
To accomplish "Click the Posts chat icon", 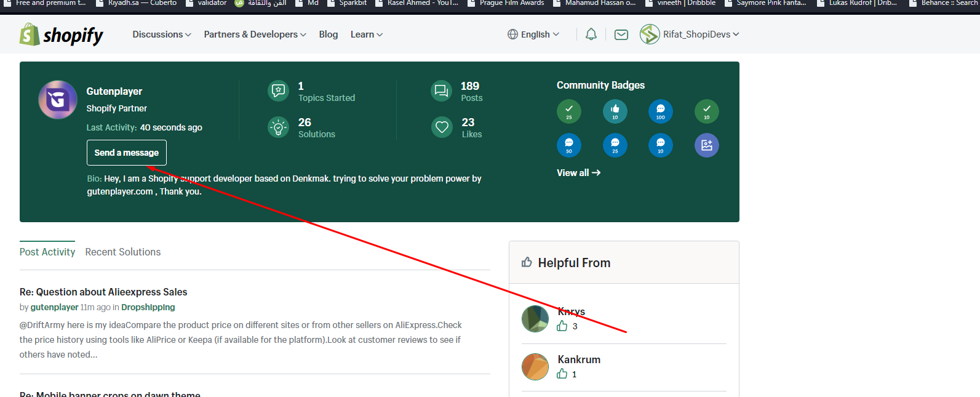I will [442, 91].
